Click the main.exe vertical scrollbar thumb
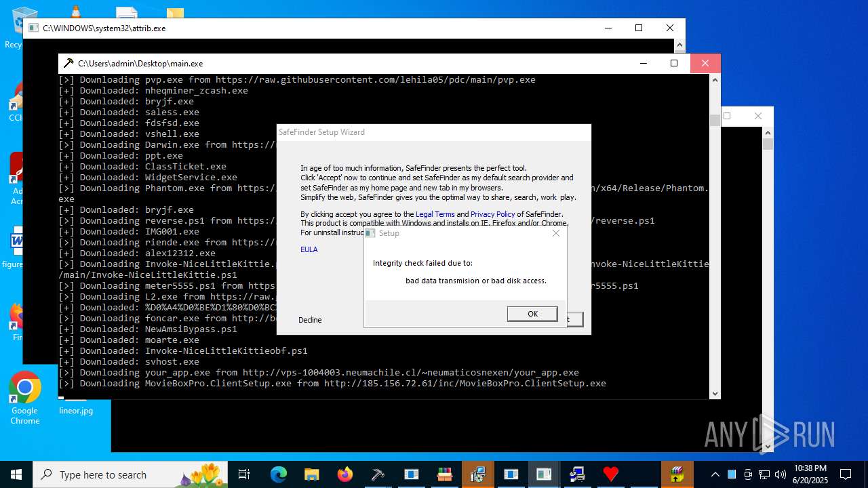Viewport: 868px width, 488px height. click(715, 120)
